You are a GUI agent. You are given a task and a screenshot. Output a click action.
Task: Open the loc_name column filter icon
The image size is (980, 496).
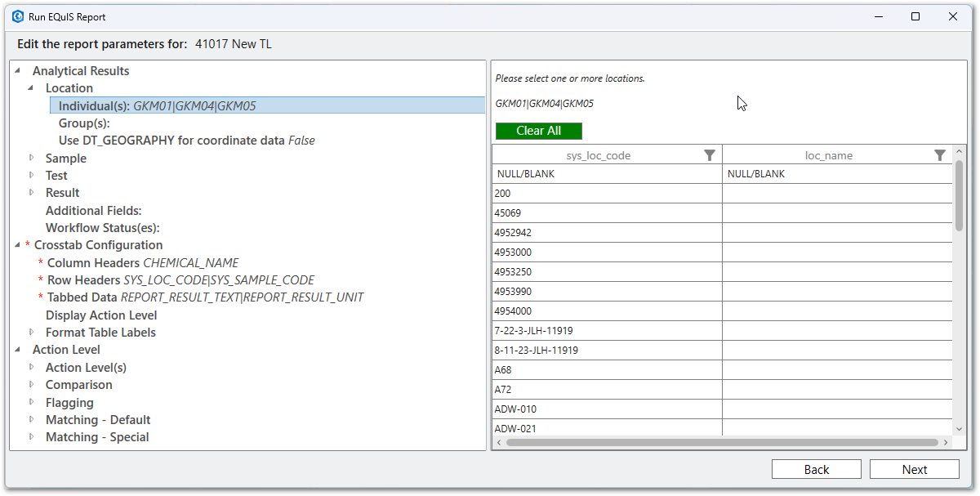point(940,155)
